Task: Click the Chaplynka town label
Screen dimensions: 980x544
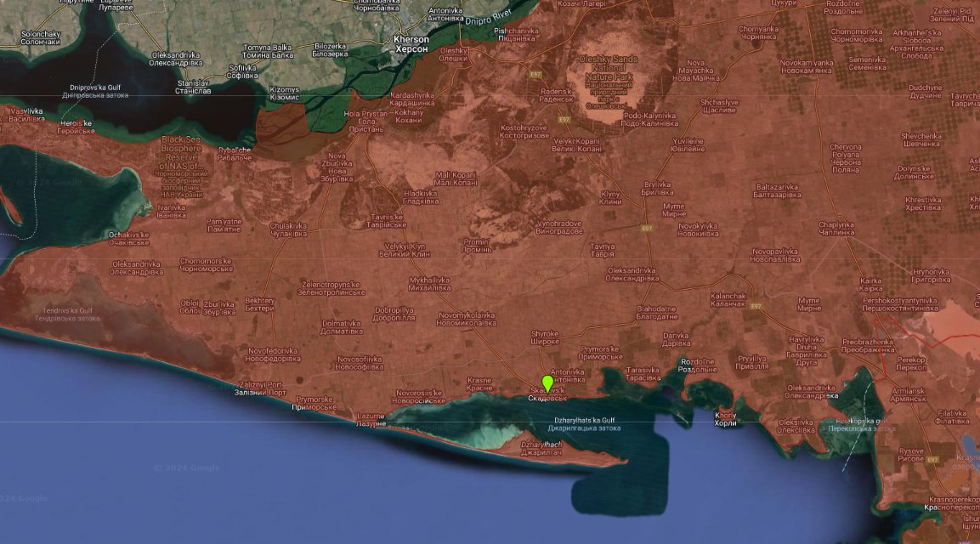Action: click(836, 229)
